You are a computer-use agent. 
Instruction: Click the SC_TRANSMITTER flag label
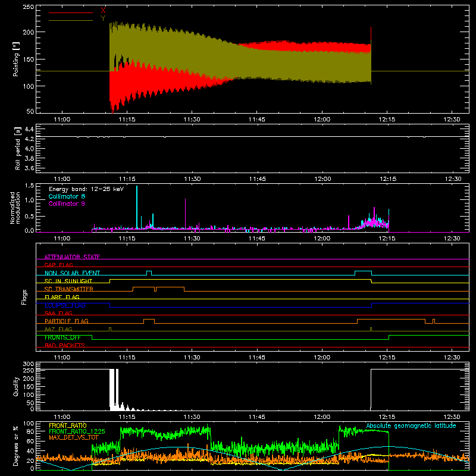coord(69,289)
